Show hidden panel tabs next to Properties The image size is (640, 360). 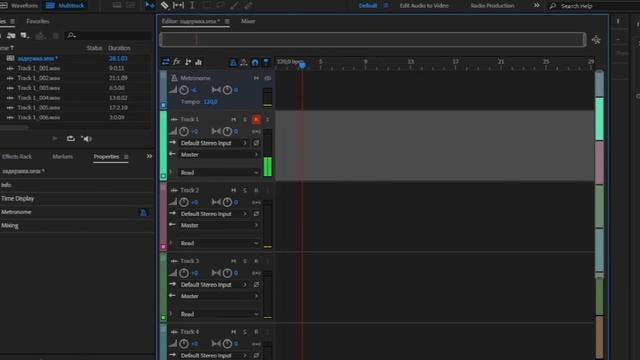149,156
